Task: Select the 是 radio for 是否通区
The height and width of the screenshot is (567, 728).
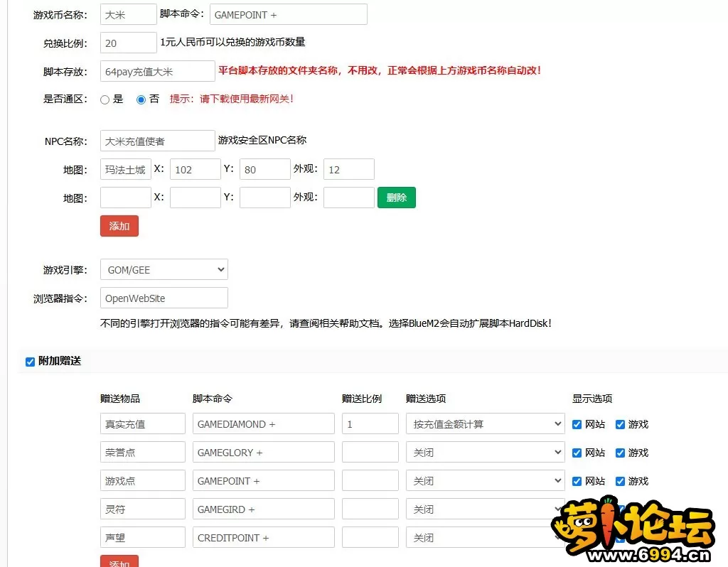Action: point(105,99)
